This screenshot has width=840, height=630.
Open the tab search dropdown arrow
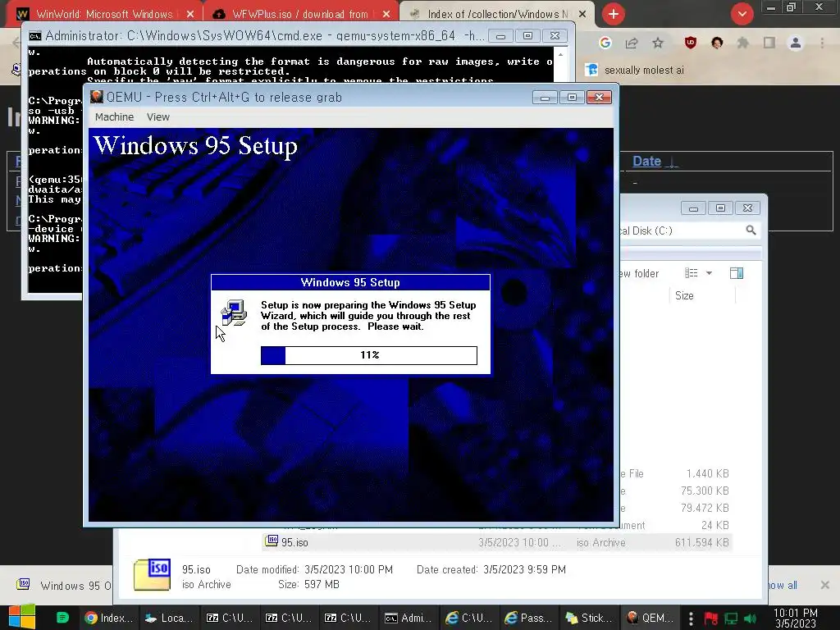742,15
